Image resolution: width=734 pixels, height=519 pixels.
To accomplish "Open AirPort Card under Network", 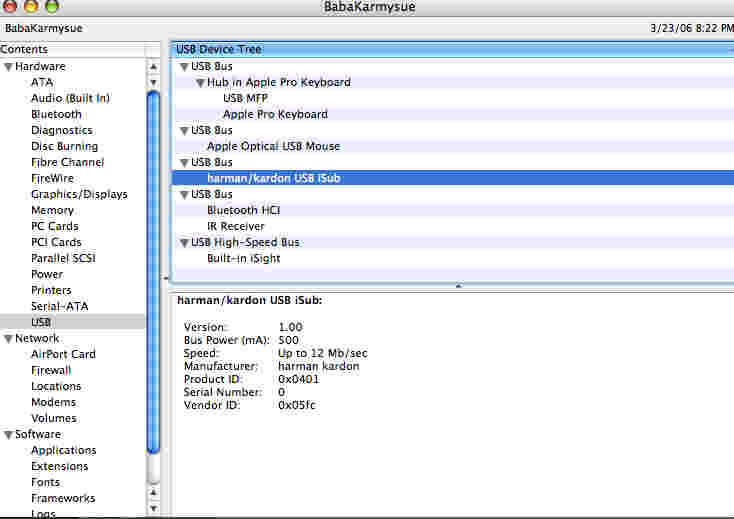I will click(x=63, y=354).
